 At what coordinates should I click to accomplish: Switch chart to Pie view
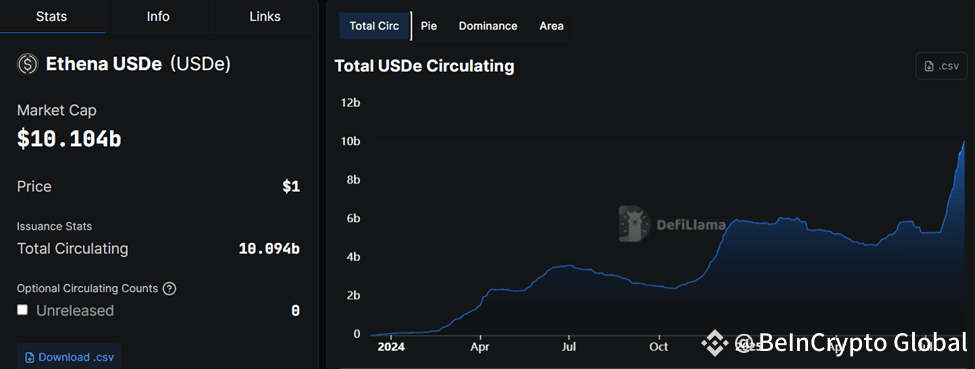point(428,26)
